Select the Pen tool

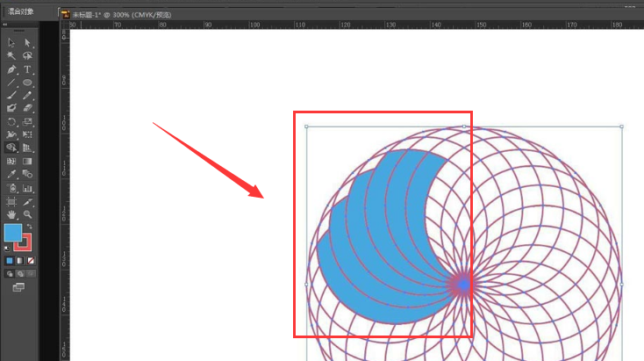coord(11,69)
